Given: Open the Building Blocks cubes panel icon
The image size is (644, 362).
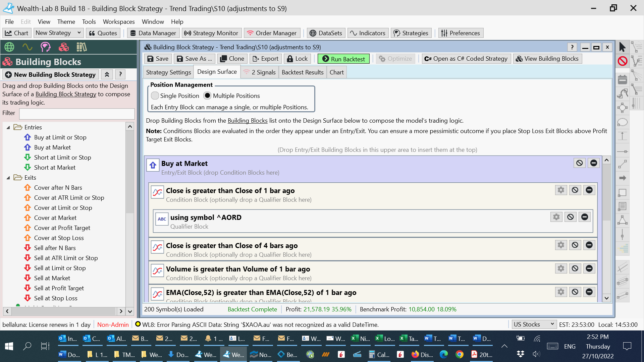Looking at the screenshot, I should click(64, 47).
